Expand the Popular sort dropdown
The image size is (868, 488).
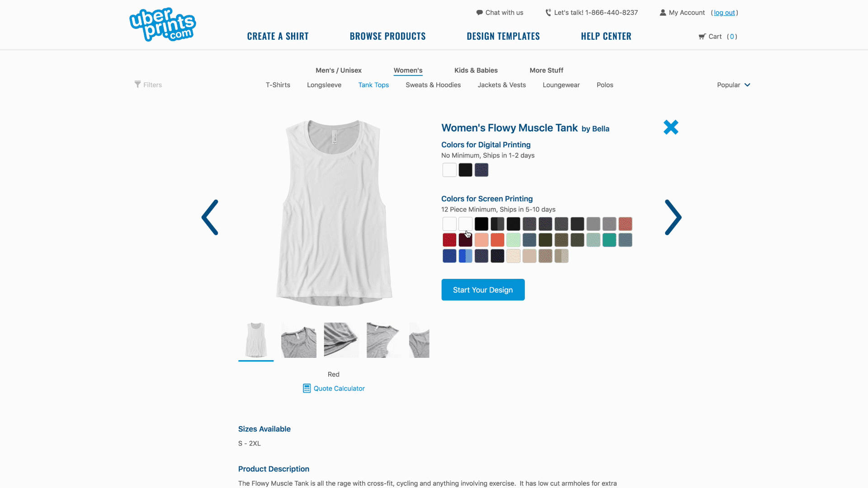733,85
